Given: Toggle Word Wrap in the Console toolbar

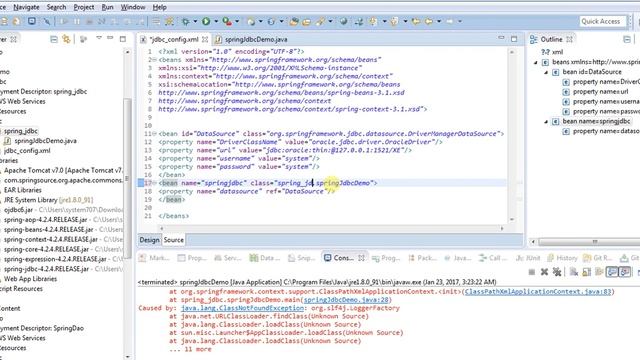Looking at the screenshot, I should tap(599, 272).
